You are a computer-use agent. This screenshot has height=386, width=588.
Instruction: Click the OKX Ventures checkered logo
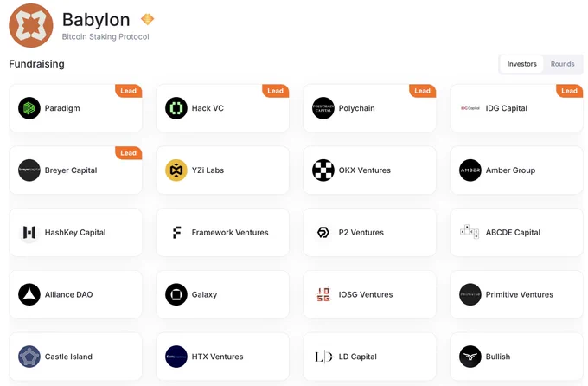click(323, 170)
